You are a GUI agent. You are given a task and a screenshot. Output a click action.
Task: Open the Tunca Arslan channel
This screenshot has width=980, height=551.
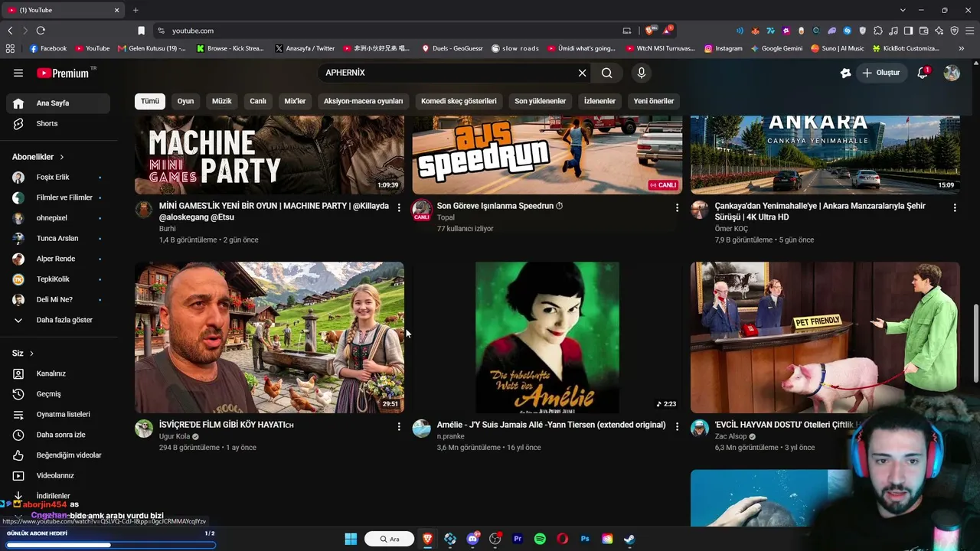pos(58,238)
